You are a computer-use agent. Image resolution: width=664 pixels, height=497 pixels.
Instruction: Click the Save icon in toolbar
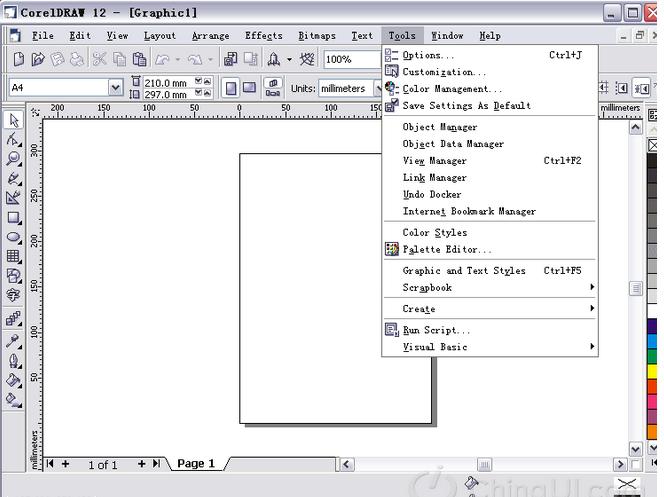click(58, 59)
